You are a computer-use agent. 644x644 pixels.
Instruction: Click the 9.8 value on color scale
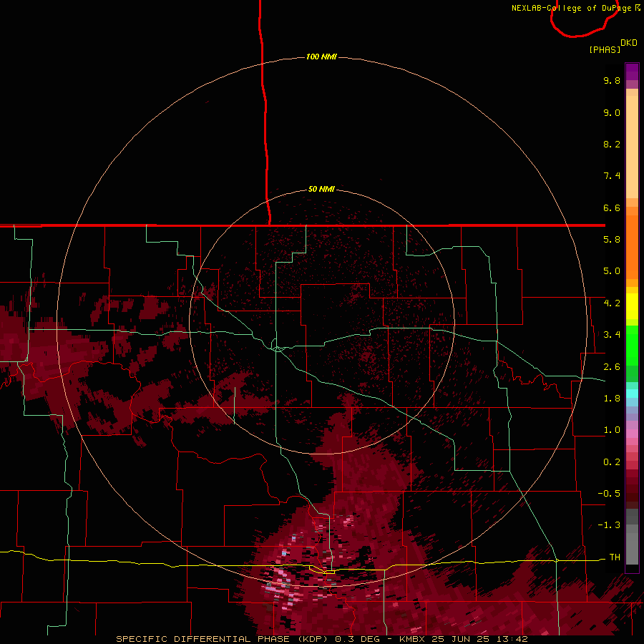pyautogui.click(x=612, y=80)
